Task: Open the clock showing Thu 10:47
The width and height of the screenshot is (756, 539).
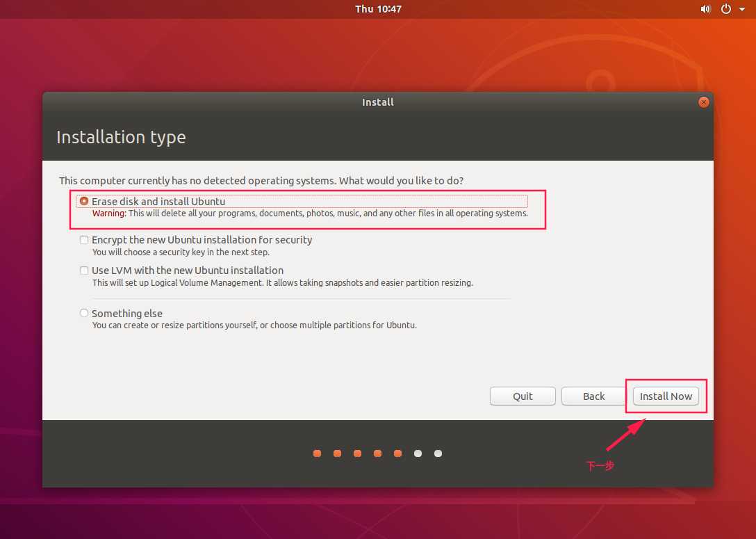Action: point(378,9)
